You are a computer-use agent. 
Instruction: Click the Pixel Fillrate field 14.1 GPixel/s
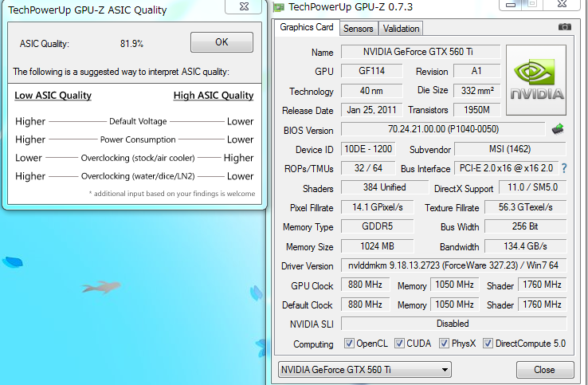coord(377,207)
